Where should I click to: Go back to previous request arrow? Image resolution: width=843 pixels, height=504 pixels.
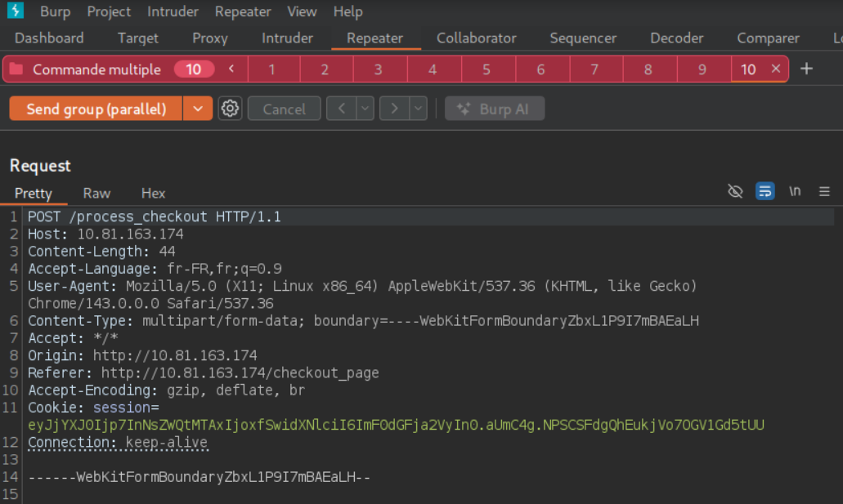(342, 109)
